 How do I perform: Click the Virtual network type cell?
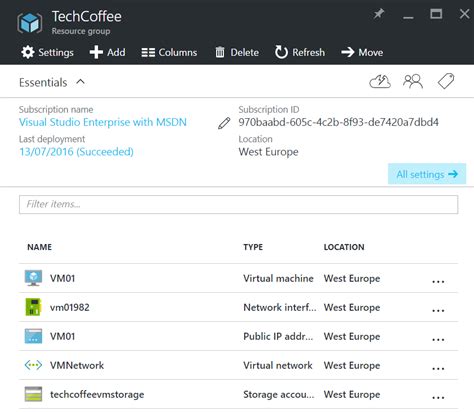pyautogui.click(x=278, y=365)
